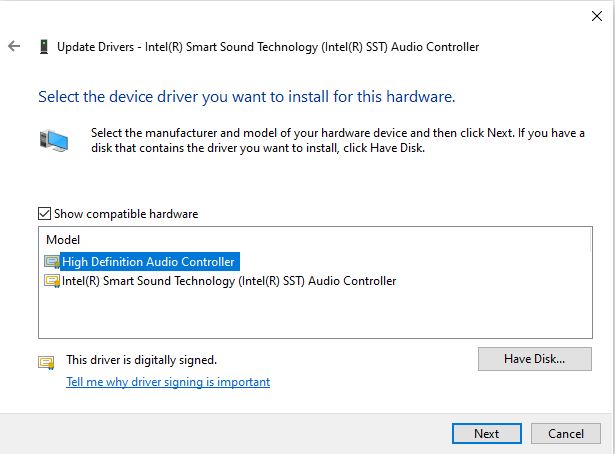
Task: Cancel the driver update
Action: click(566, 434)
